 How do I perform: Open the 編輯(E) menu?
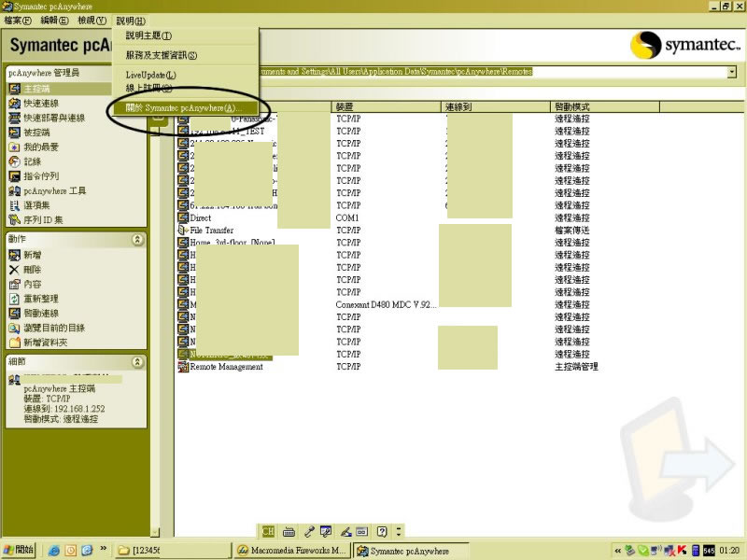pos(54,21)
